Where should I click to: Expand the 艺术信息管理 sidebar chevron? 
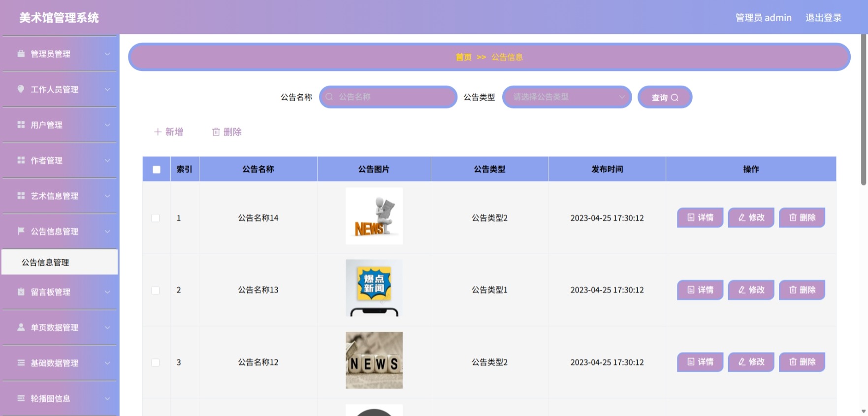pos(107,196)
